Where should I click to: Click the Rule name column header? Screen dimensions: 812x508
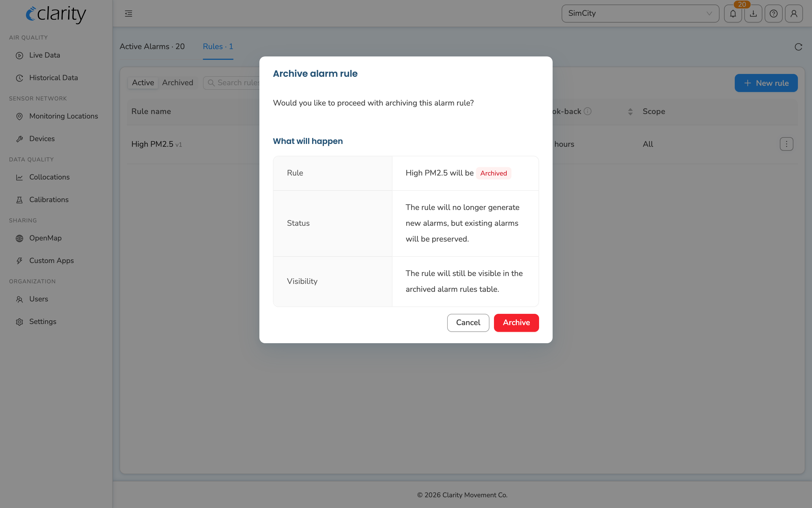click(x=151, y=111)
